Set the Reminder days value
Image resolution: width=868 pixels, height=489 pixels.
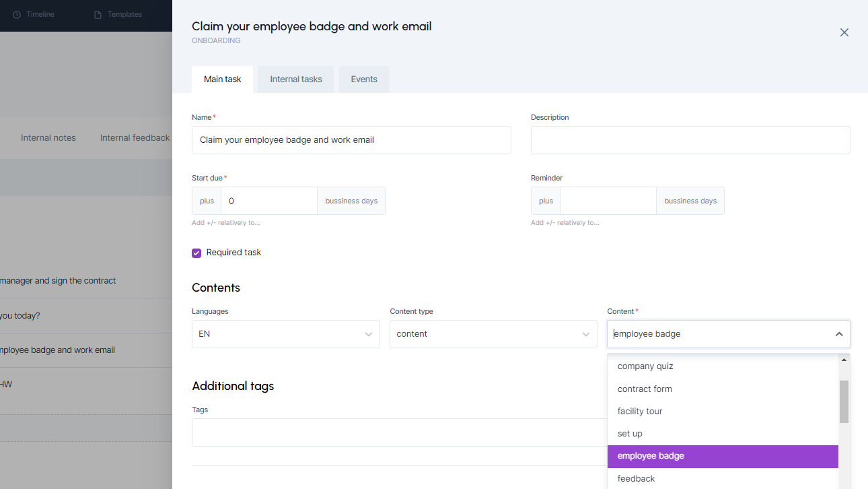point(608,201)
